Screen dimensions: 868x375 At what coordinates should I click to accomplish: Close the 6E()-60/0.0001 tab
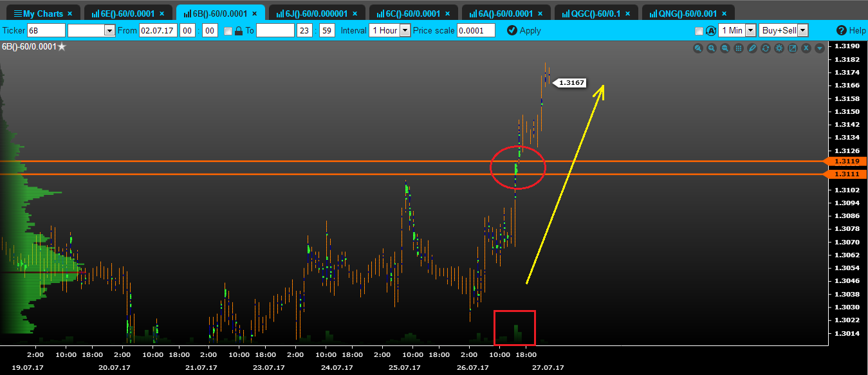pos(162,14)
